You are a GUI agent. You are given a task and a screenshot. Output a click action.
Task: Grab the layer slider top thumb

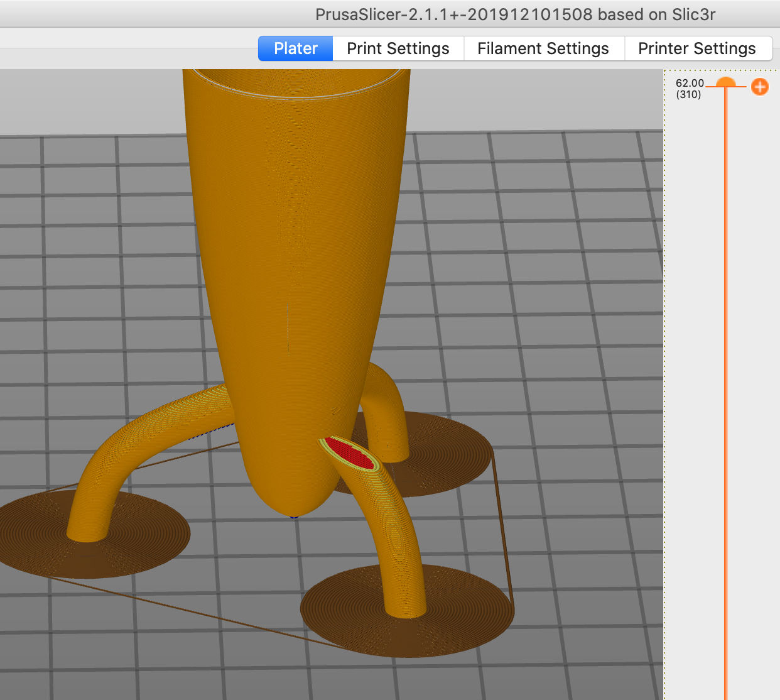coord(725,82)
